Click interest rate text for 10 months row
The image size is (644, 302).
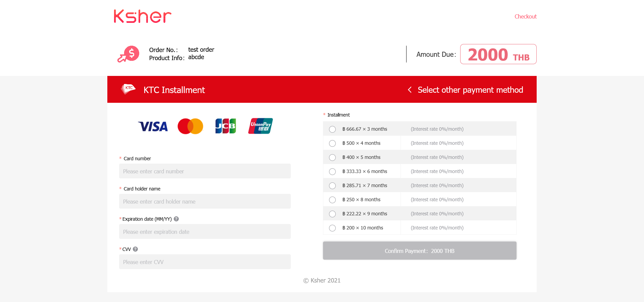(437, 228)
